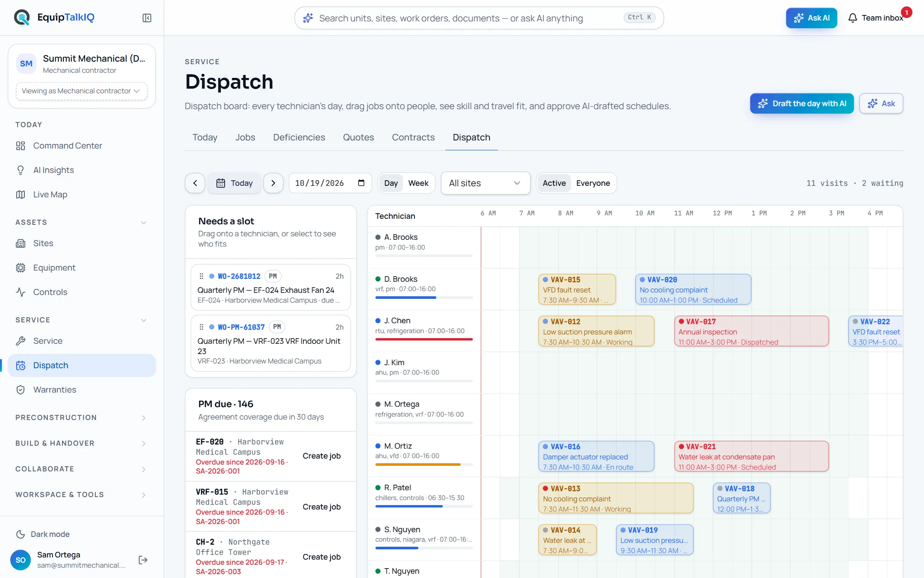924x578 pixels.
Task: Click EquipTalkIQ logo
Action: 54,18
